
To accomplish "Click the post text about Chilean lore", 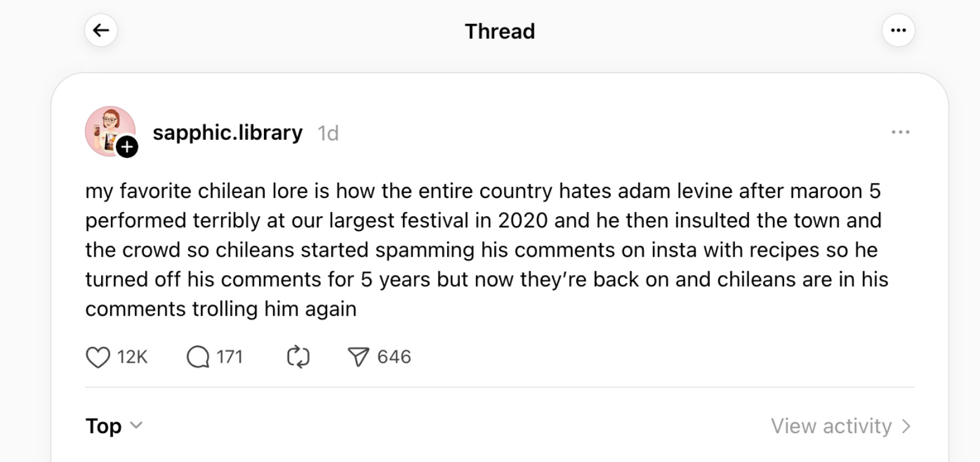I will [x=484, y=250].
